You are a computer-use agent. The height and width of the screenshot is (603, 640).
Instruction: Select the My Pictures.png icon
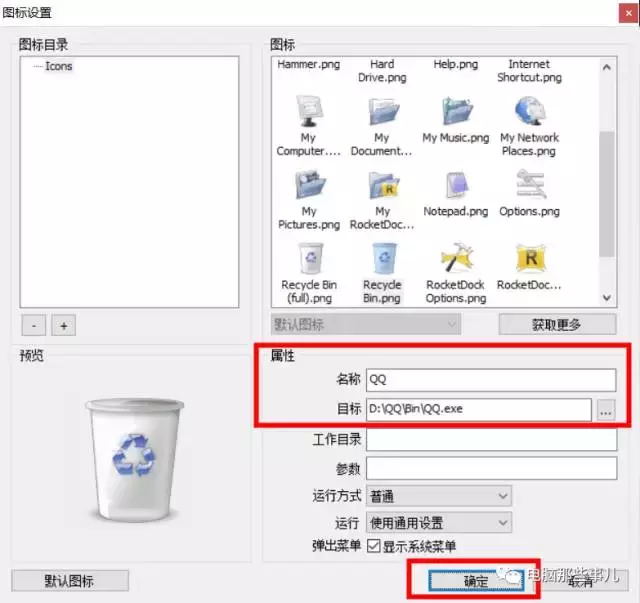click(310, 185)
